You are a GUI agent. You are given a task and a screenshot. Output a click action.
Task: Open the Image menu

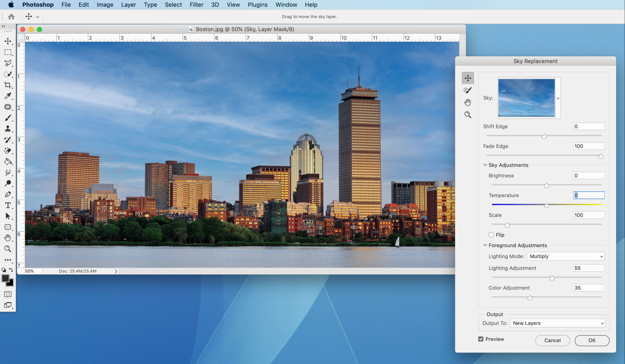click(105, 5)
